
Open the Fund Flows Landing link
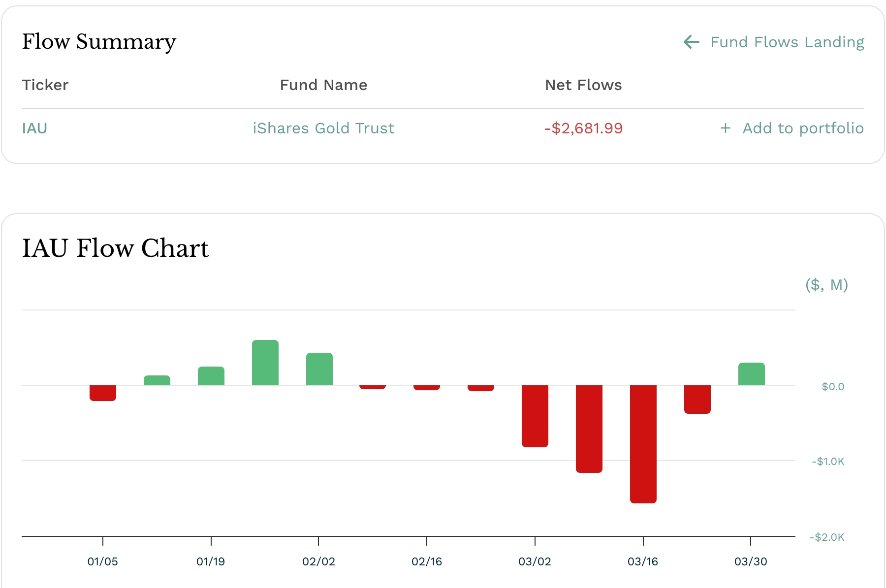787,42
